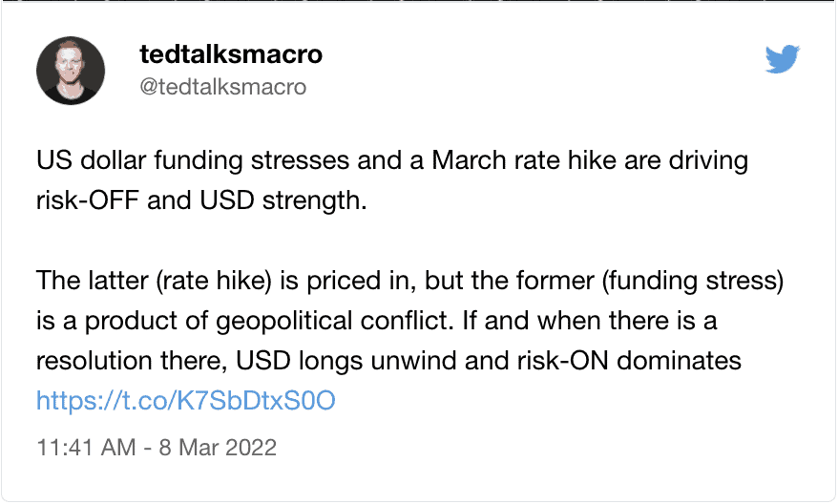Open the @tedtalksmacro handle link
Viewport: 838px width, 504px height.
(222, 87)
